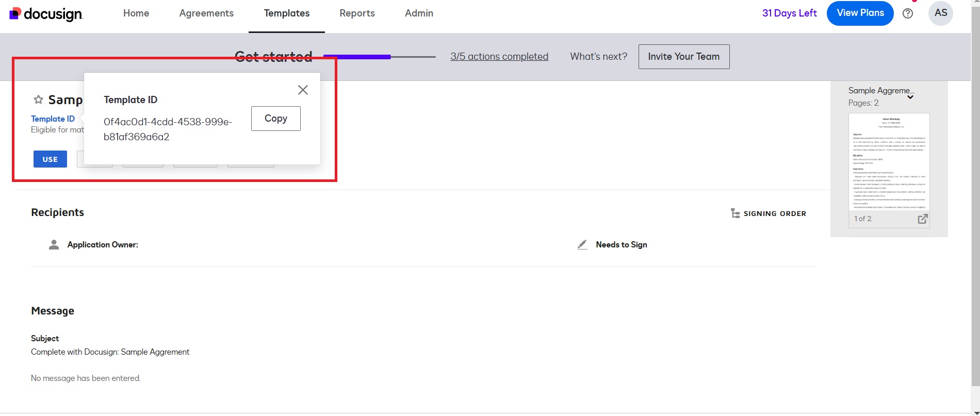Open the help question mark icon

click(908, 13)
